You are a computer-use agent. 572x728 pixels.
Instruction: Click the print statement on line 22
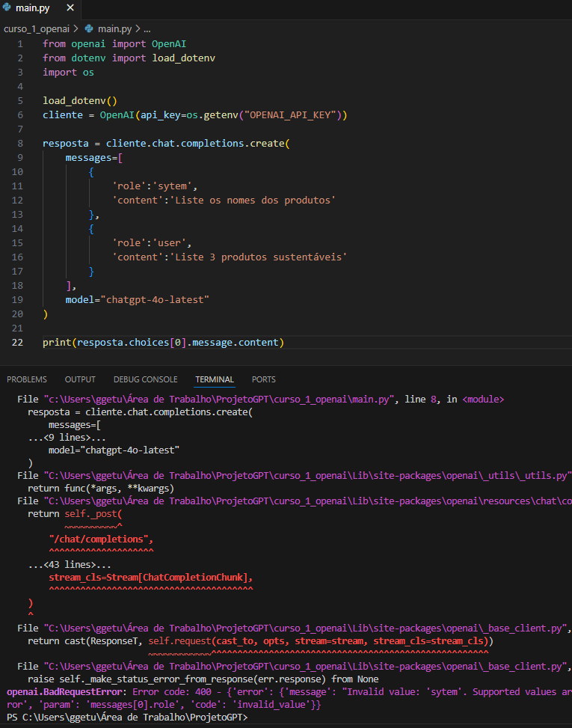[x=163, y=343]
